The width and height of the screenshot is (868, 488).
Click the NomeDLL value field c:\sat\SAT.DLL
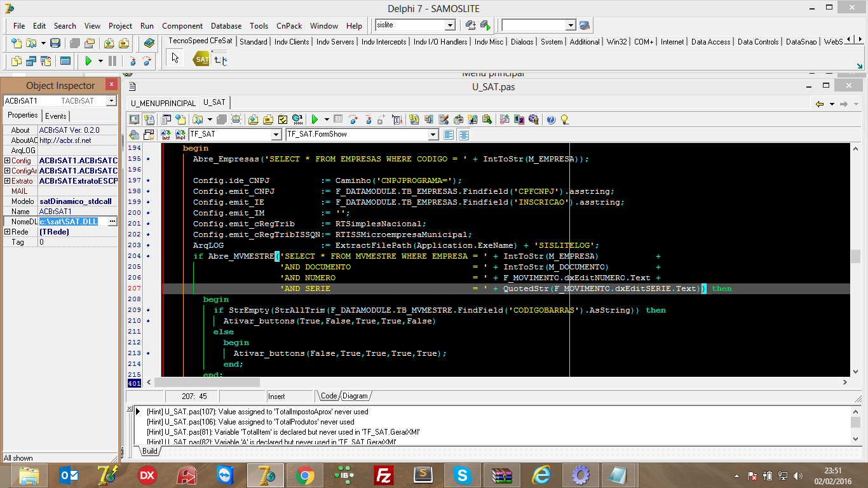point(73,222)
